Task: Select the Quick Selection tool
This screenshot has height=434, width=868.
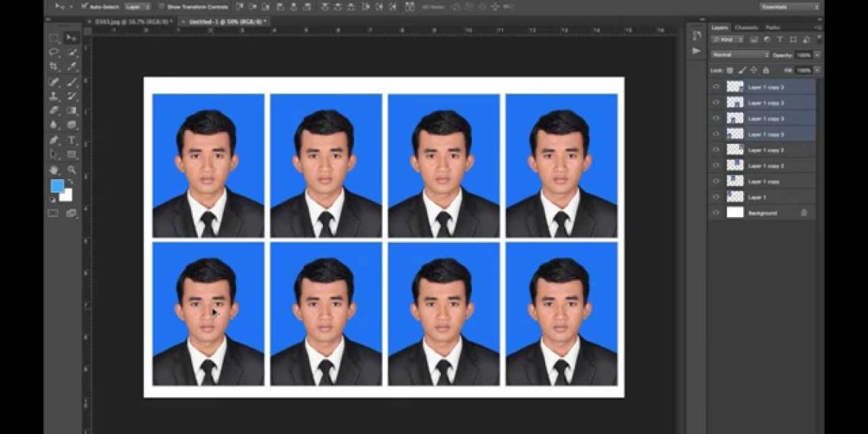Action: (72, 52)
